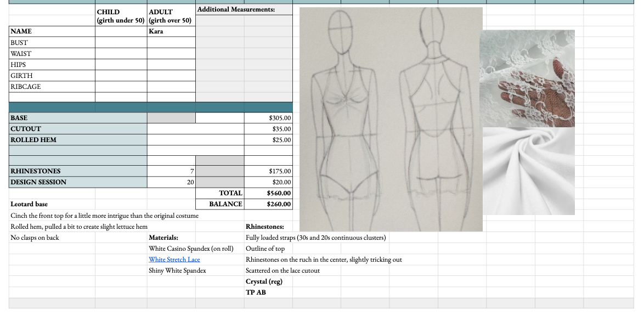The width and height of the screenshot is (644, 316).
Task: Click the CUTOUT row label cell
Action: coord(77,128)
